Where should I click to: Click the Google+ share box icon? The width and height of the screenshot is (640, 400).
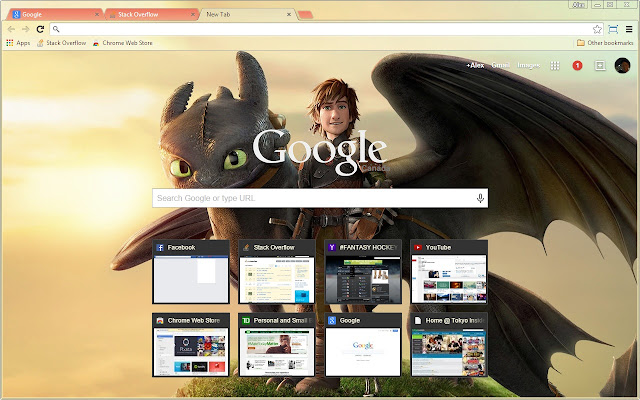[600, 65]
